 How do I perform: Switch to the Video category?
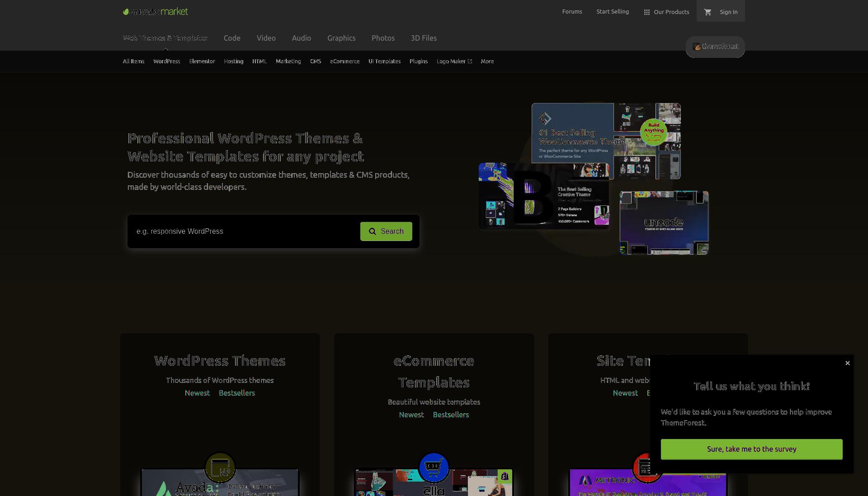[266, 38]
